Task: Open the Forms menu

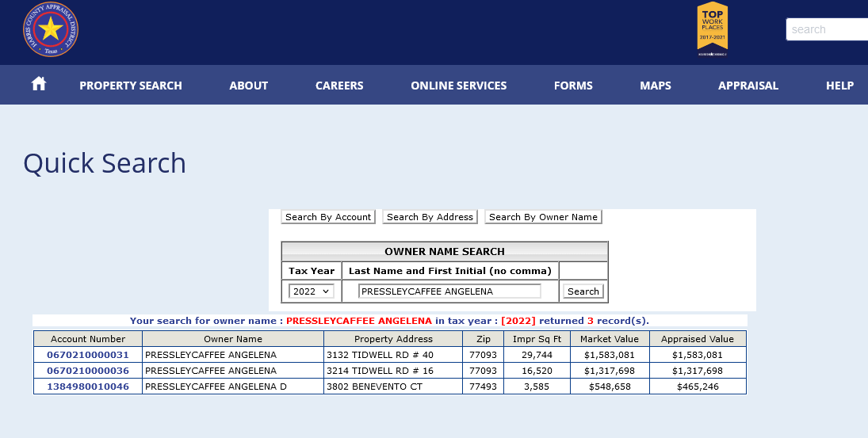Action: (573, 86)
